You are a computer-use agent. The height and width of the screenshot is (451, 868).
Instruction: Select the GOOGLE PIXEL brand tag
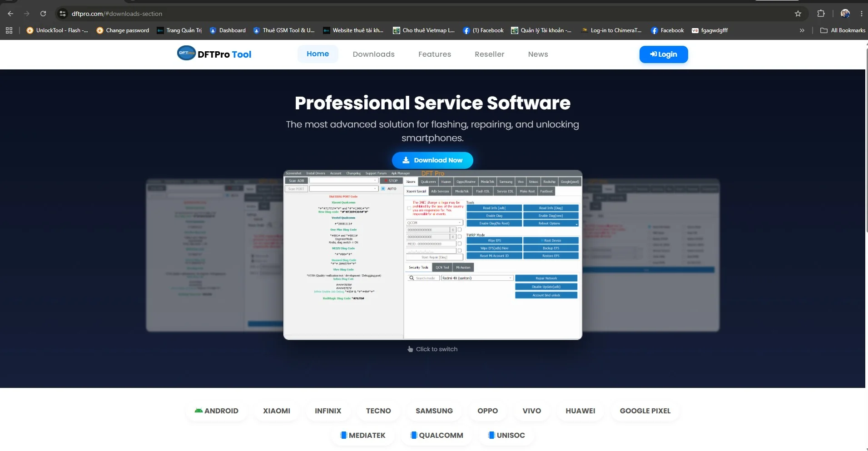(x=645, y=411)
